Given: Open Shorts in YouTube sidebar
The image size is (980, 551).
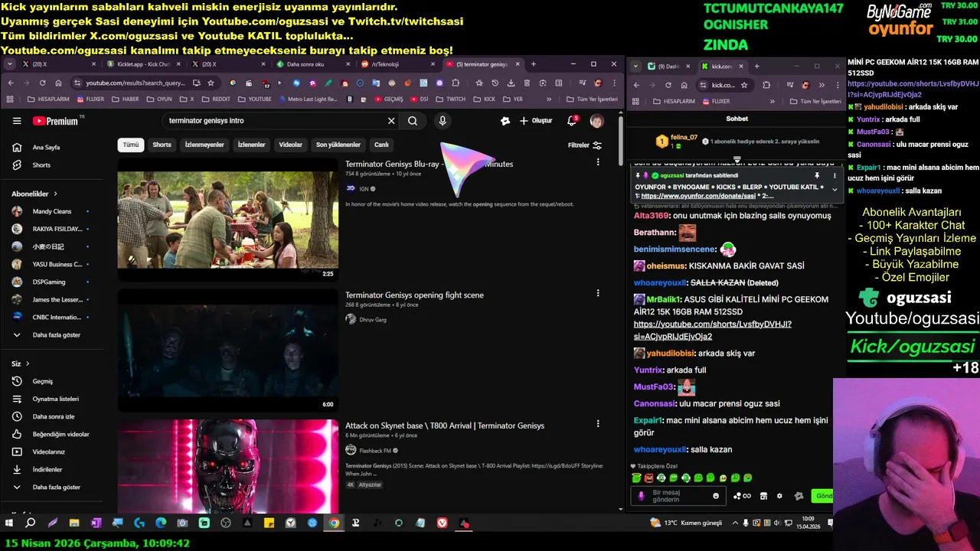Looking at the screenshot, I should [x=41, y=165].
